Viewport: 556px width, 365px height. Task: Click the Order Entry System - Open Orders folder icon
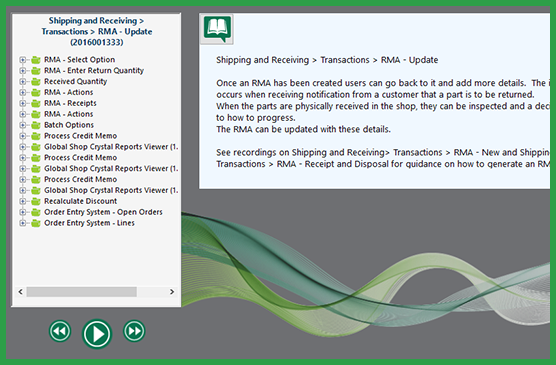(35, 212)
